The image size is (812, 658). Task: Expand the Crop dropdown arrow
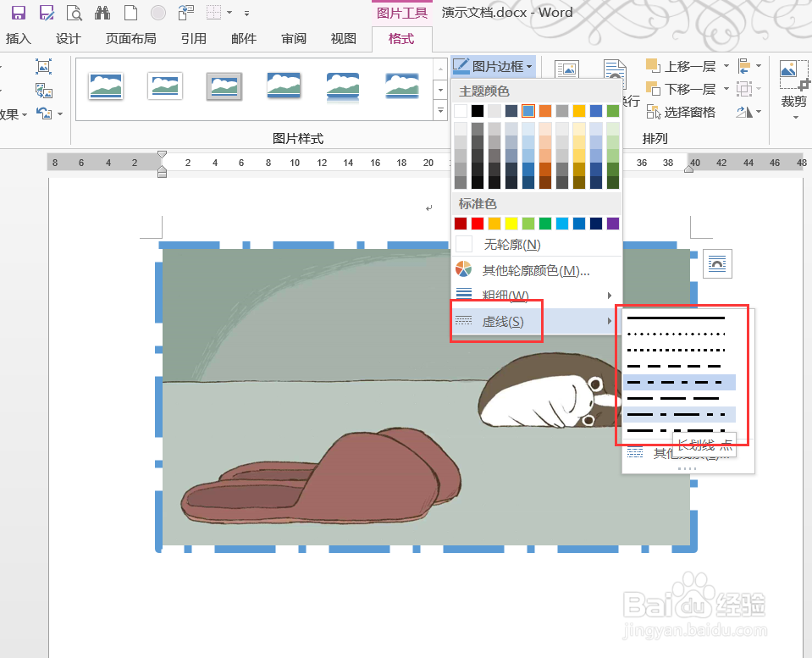click(796, 117)
